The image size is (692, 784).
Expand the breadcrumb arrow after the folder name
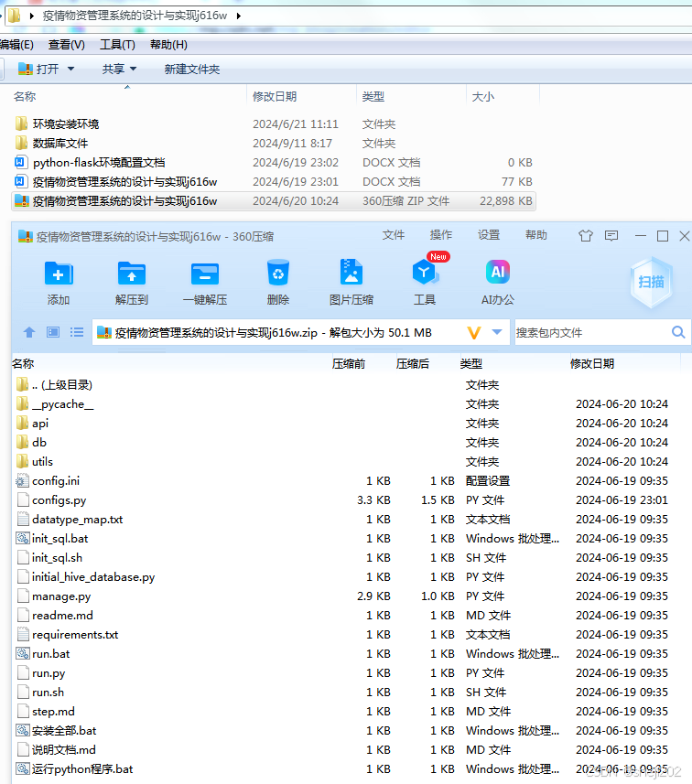click(x=239, y=16)
